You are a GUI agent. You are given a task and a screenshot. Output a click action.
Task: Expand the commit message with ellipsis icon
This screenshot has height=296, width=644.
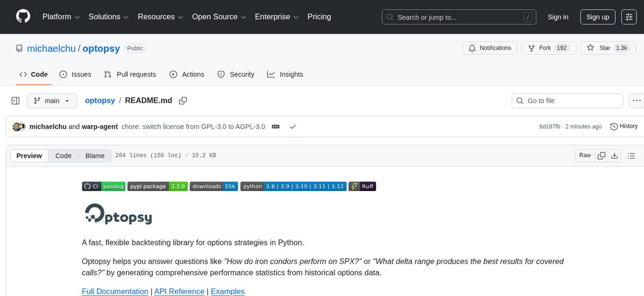[x=276, y=127]
